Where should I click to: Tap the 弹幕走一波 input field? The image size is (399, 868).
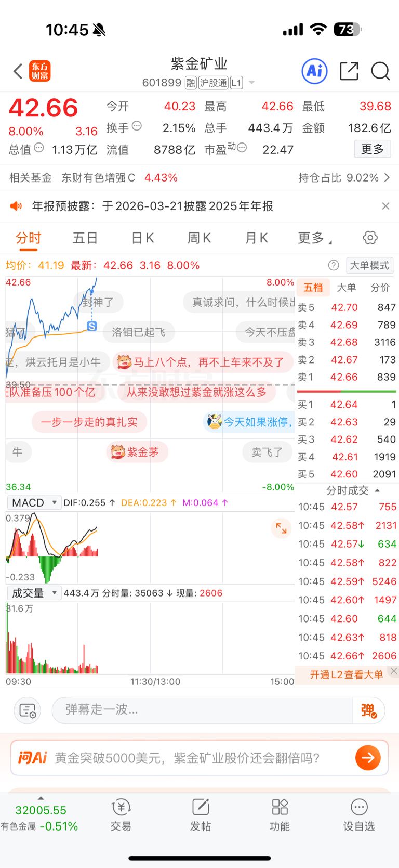point(203,710)
